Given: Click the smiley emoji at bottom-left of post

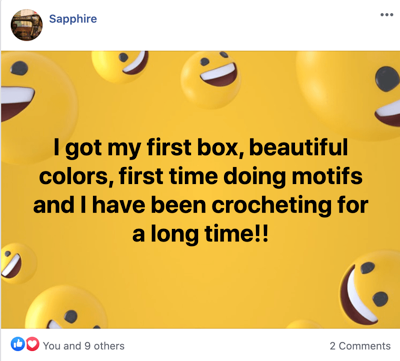Looking at the screenshot, I should 67,308.
